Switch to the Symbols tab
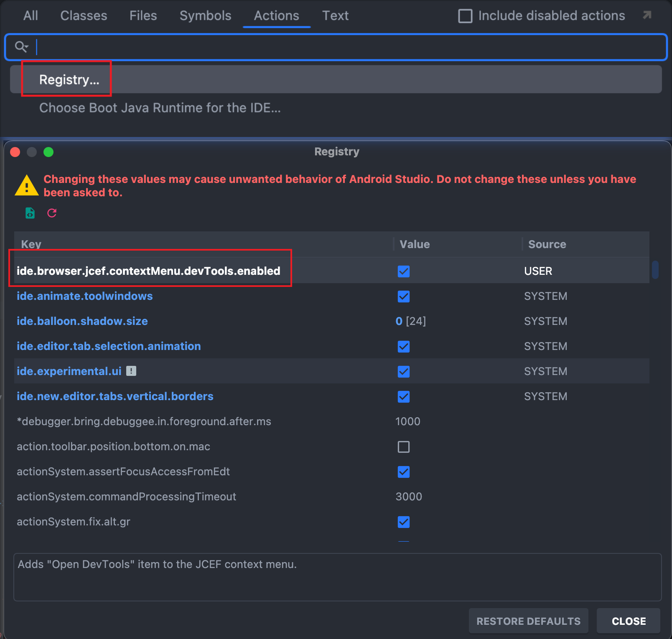The image size is (672, 639). coord(205,16)
